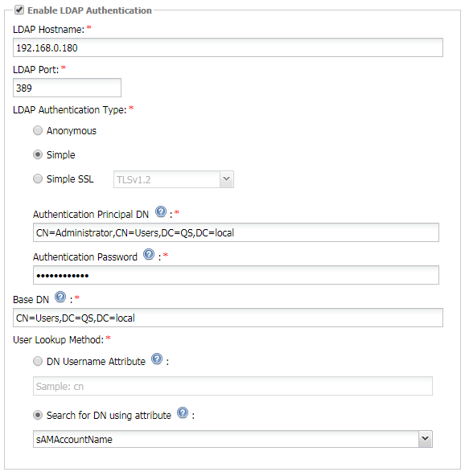Viewport: 465px width, 476px height.
Task: Choose the Simple authentication radio button
Action: point(38,155)
